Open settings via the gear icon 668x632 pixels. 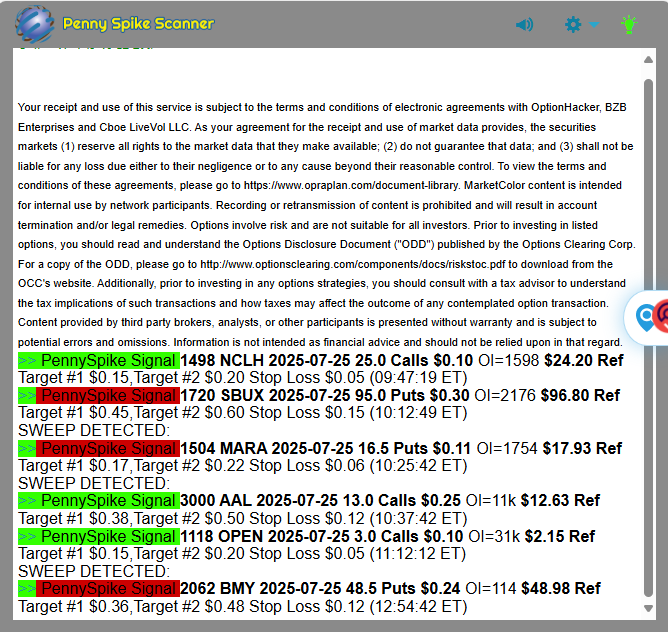tap(573, 24)
